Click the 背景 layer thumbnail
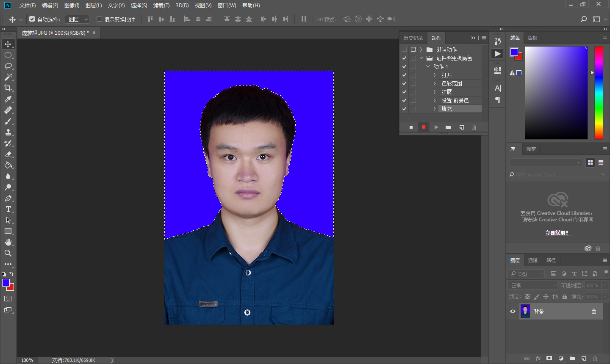 click(x=525, y=312)
